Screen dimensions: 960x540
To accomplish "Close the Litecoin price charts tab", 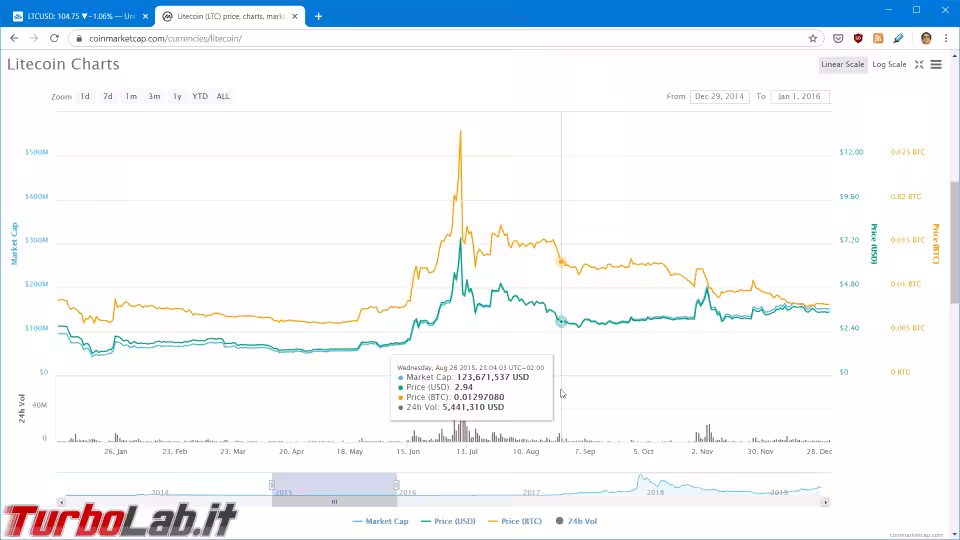I will [295, 17].
